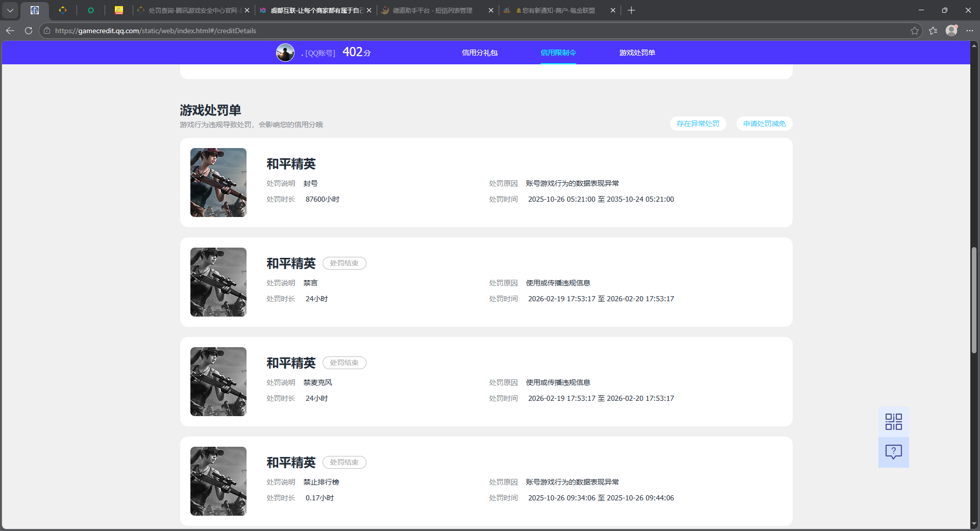The image size is (980, 531).
Task: Click the 处罚结束 tag on the 禁言 record
Action: [x=344, y=263]
